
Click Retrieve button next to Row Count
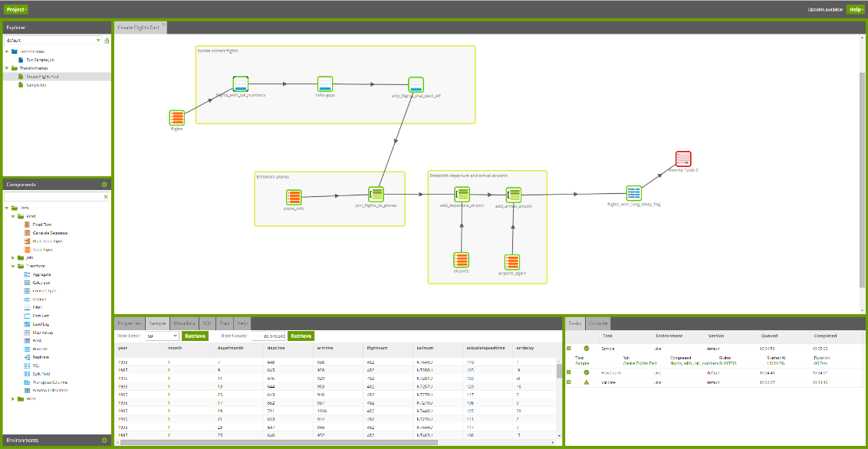point(301,336)
